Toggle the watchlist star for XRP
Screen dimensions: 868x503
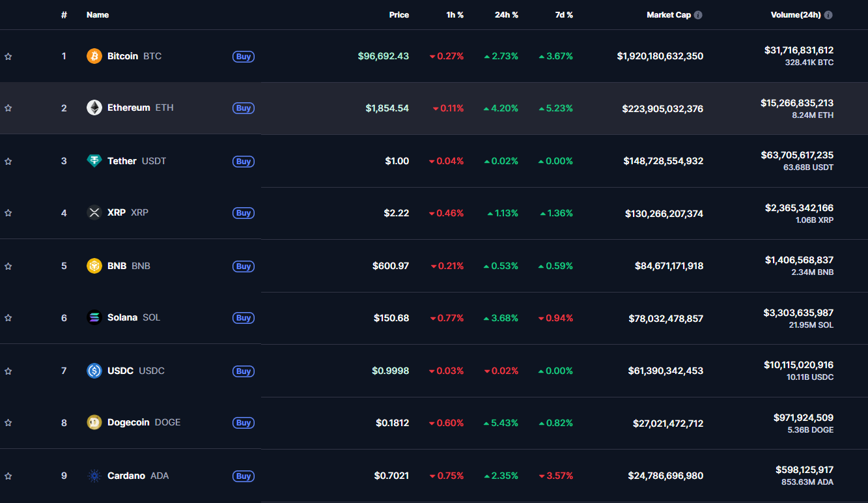tap(8, 213)
